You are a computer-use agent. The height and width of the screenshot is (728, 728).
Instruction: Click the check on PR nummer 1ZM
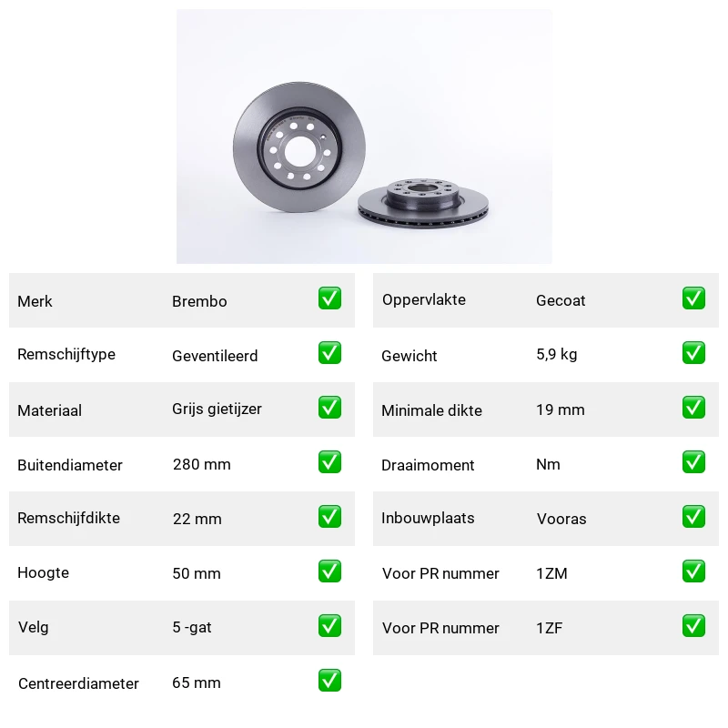(x=693, y=571)
